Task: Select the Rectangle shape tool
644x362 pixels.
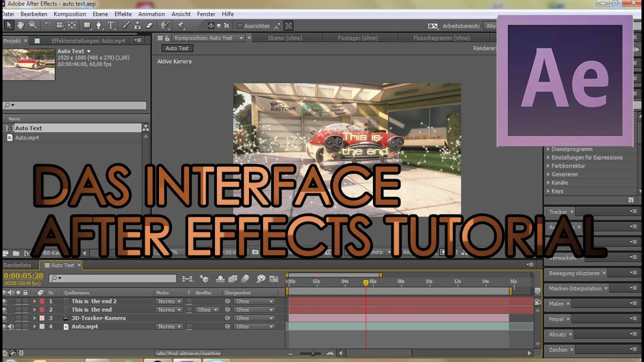Action: point(87,25)
